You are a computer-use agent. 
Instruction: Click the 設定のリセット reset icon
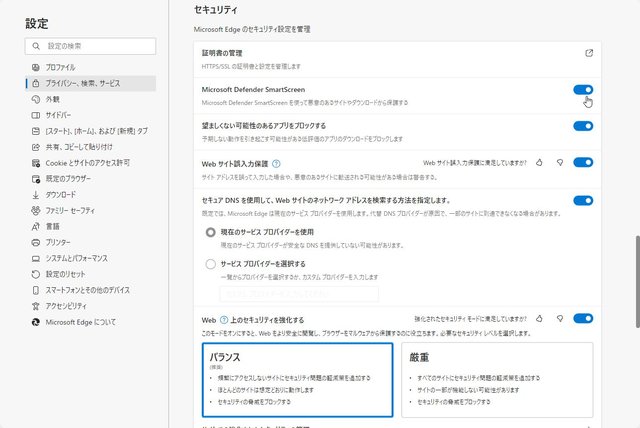click(36, 274)
